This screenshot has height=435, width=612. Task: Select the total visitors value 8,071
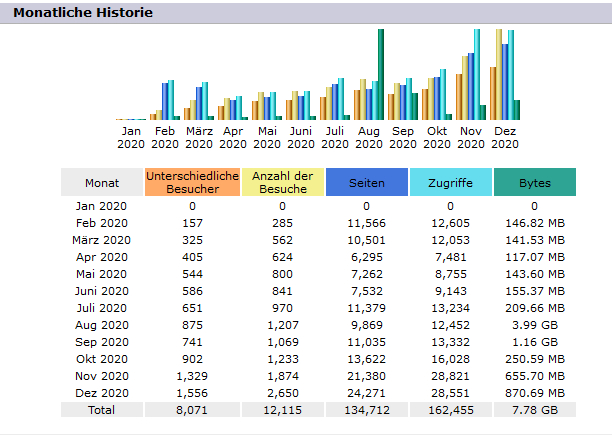click(193, 409)
